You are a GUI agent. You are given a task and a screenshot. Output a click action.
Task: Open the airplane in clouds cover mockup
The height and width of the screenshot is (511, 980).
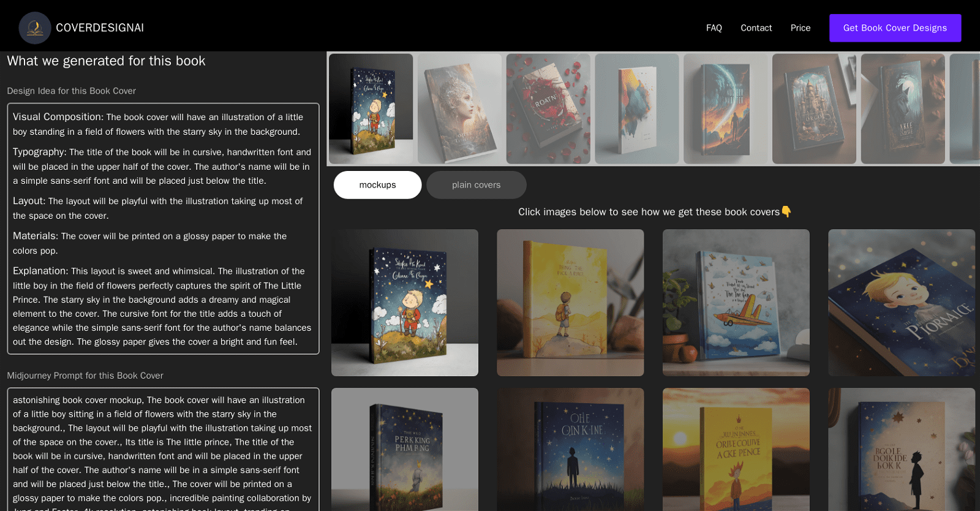(736, 303)
